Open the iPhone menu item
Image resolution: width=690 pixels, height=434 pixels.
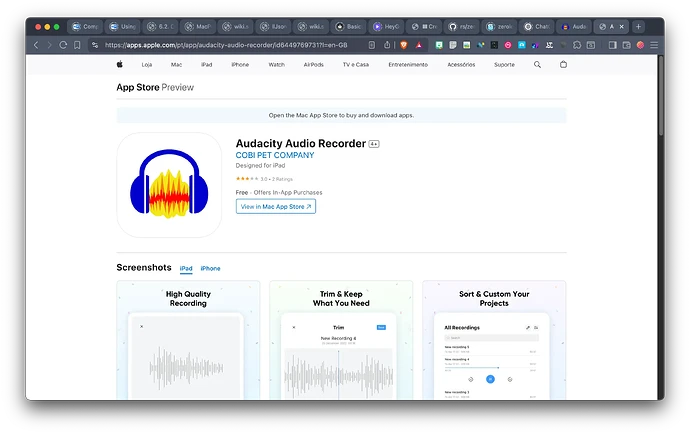[x=240, y=65]
